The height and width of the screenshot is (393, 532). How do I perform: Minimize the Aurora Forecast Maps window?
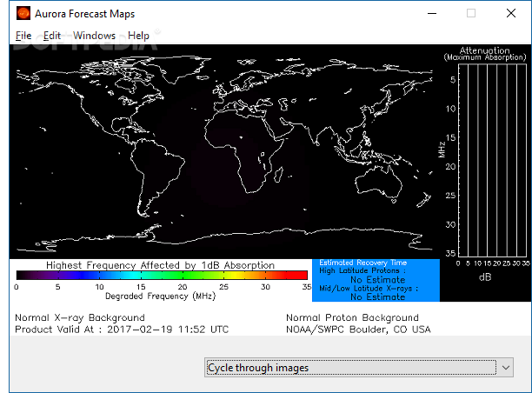tap(432, 14)
